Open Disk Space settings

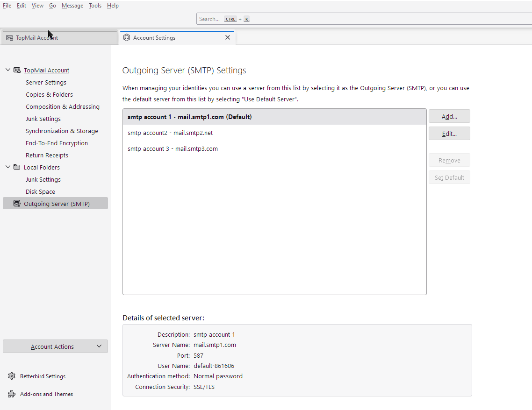click(x=40, y=191)
